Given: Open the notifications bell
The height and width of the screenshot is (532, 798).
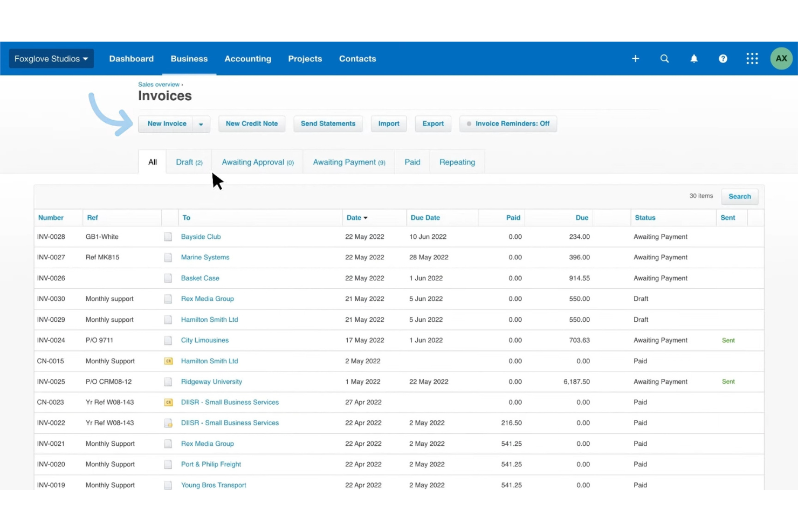Looking at the screenshot, I should pos(694,58).
